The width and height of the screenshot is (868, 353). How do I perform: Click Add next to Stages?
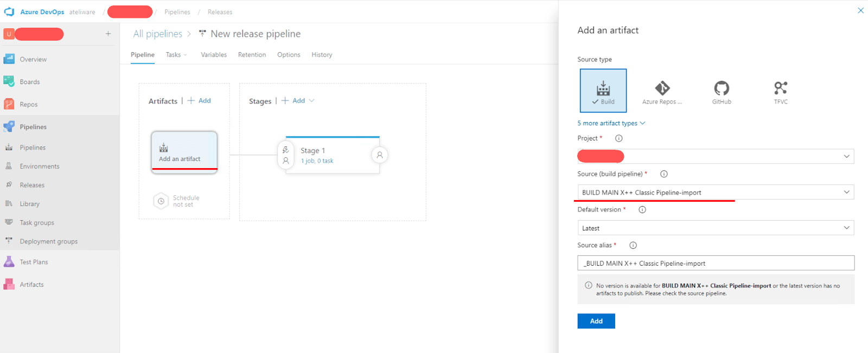tap(293, 101)
